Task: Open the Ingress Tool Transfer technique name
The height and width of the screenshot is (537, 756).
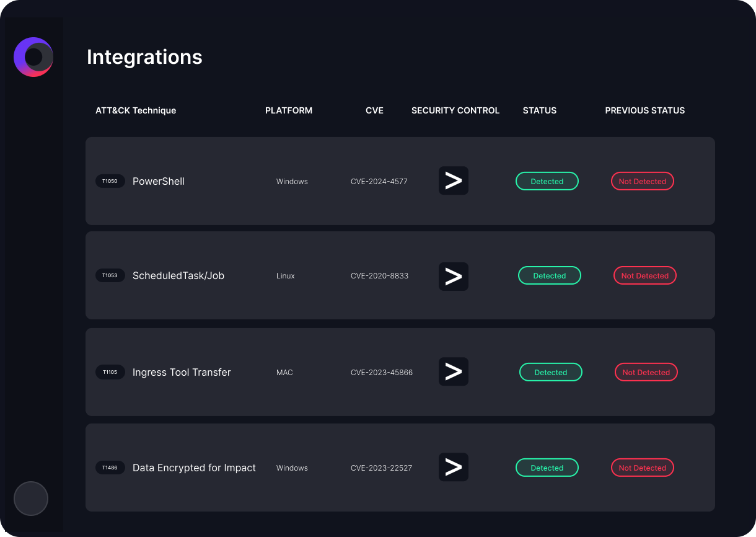Action: [182, 372]
